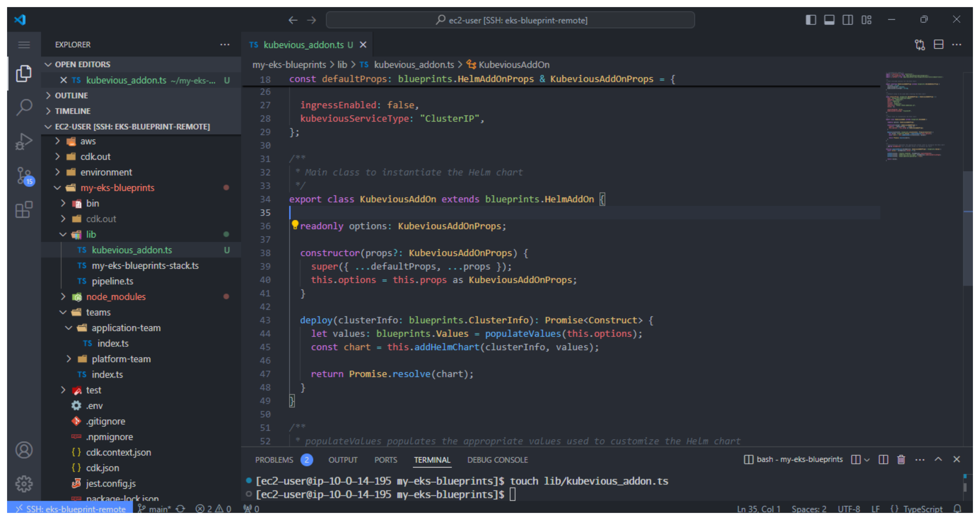Close the kubevious_addon.ts editor tab
The height and width of the screenshot is (520, 980).
(x=363, y=45)
